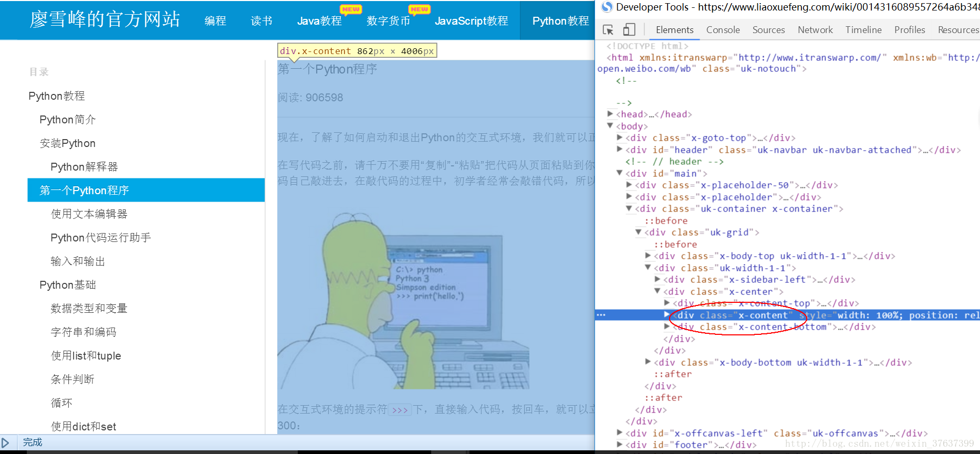
Task: Collapse the div id="main" node
Action: 620,173
